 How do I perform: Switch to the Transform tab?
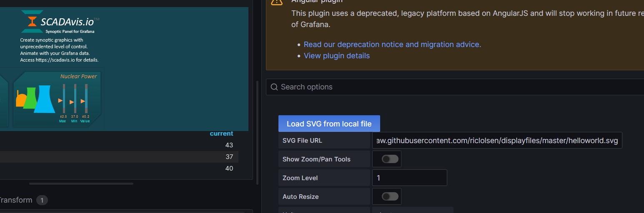pos(15,200)
